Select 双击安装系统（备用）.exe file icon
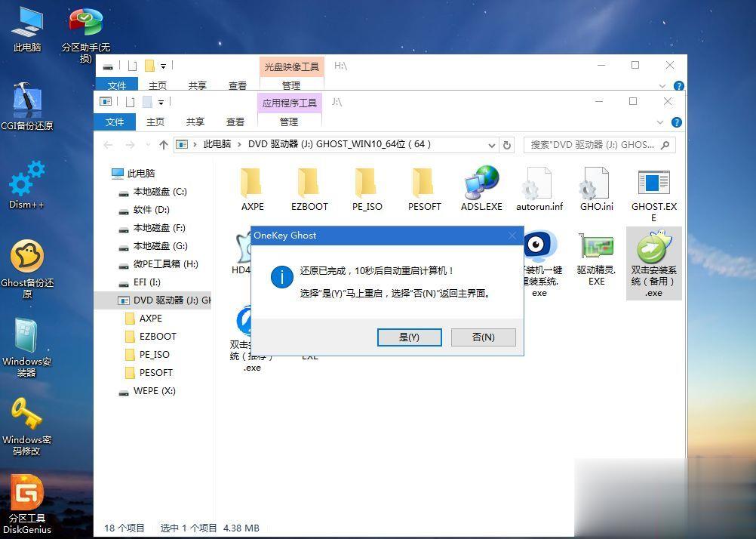 point(654,263)
